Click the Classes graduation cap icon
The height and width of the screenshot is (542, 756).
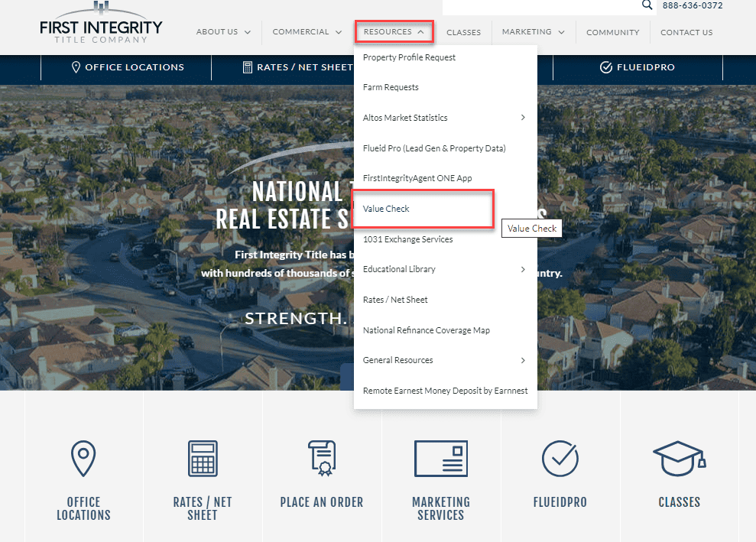coord(679,457)
